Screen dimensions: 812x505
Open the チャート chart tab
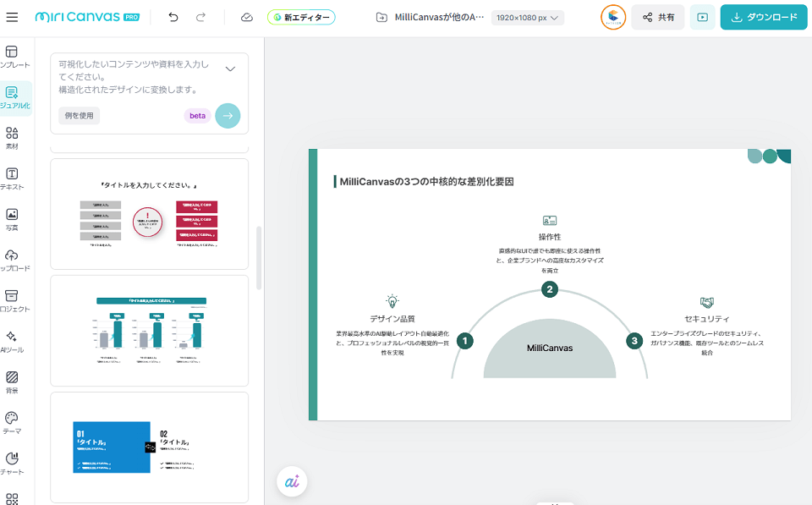(x=12, y=464)
